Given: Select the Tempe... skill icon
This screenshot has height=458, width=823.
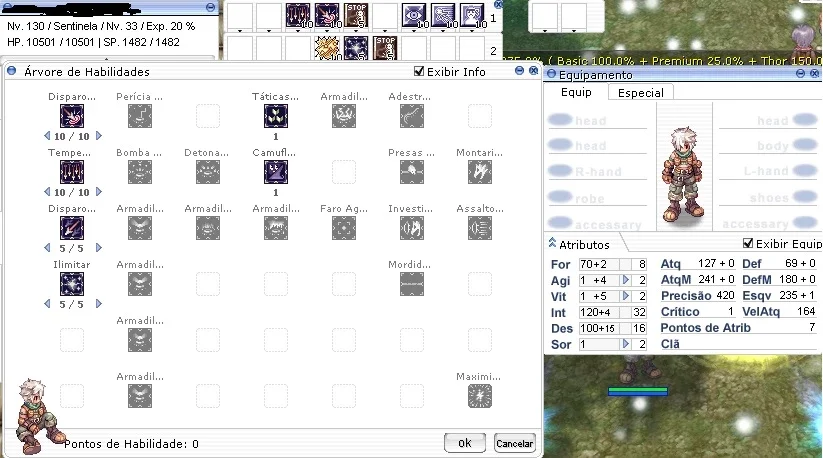Looking at the screenshot, I should coord(72,172).
